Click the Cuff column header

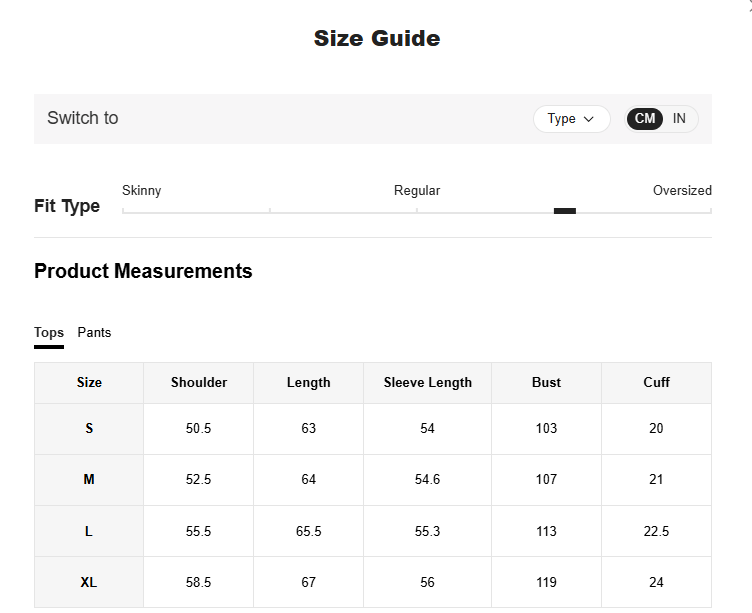point(656,383)
